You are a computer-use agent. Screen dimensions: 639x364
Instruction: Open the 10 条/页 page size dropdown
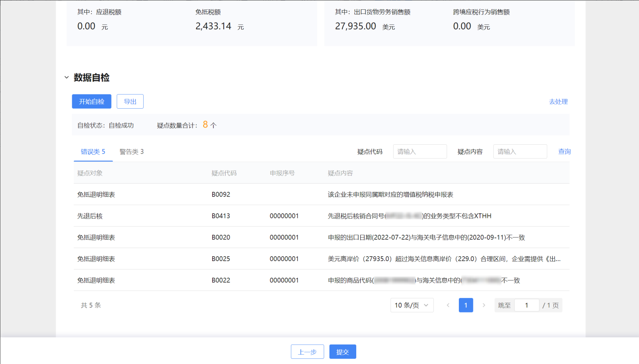pos(411,305)
